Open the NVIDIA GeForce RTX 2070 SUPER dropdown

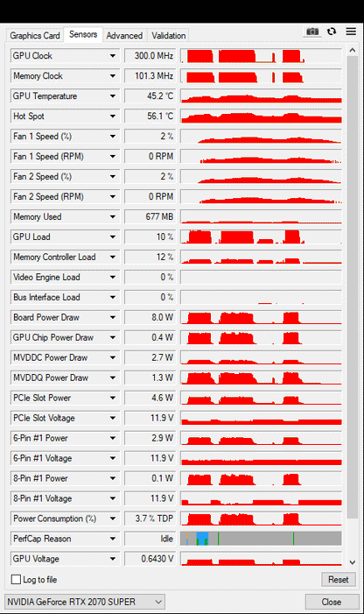(85, 602)
